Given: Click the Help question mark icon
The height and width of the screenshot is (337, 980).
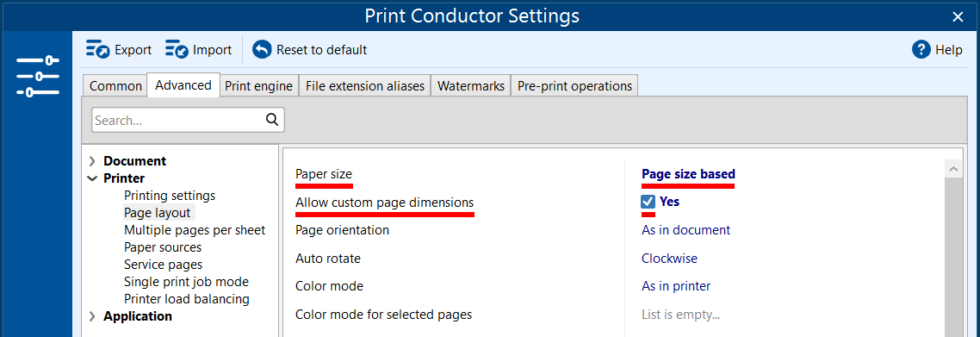Looking at the screenshot, I should click(x=921, y=49).
